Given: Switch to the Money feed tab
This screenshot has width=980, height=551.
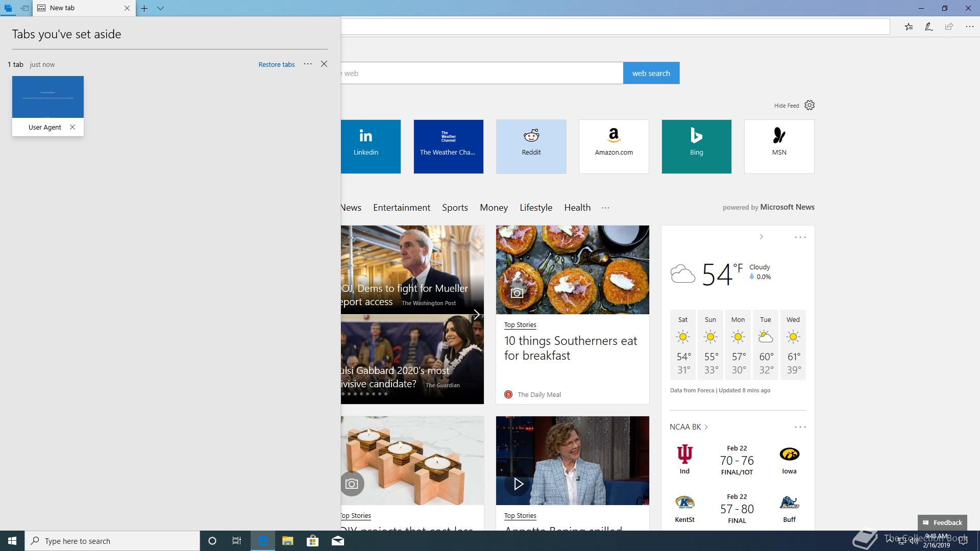Looking at the screenshot, I should click(x=494, y=208).
